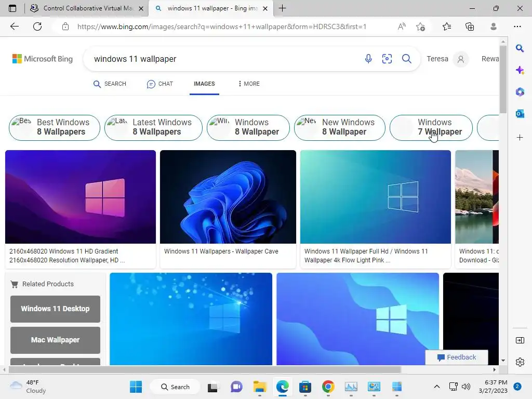Open the weather widget showing Cloudy
Image resolution: width=532 pixels, height=399 pixels.
coord(28,387)
